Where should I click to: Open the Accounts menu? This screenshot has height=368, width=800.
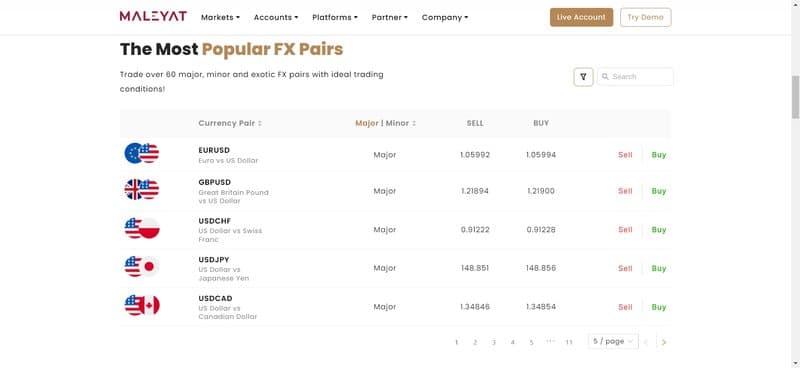pyautogui.click(x=276, y=17)
